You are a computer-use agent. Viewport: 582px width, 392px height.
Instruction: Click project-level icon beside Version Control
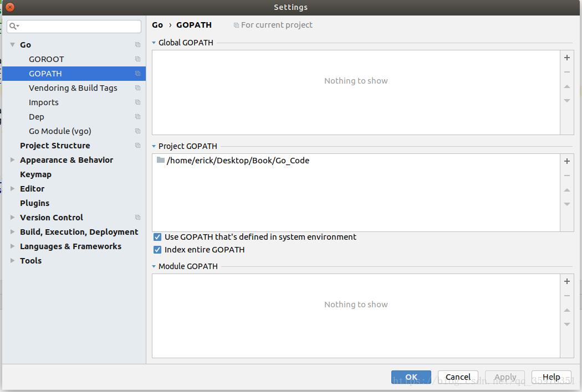(137, 218)
